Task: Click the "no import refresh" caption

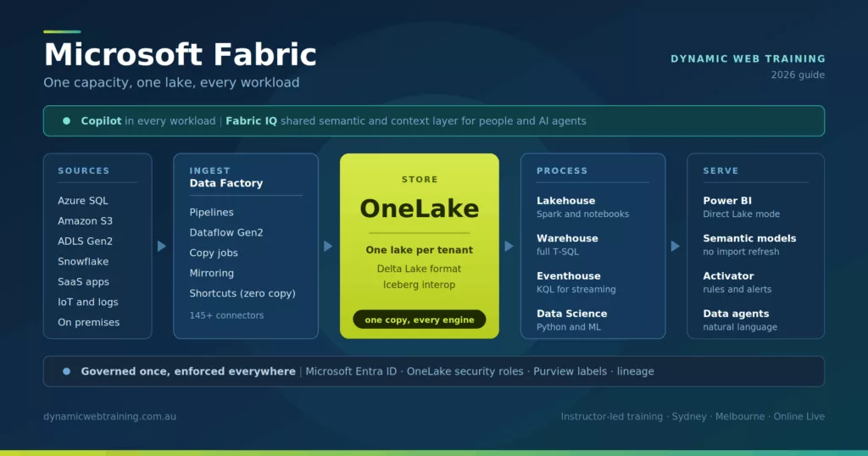Action: pos(741,252)
